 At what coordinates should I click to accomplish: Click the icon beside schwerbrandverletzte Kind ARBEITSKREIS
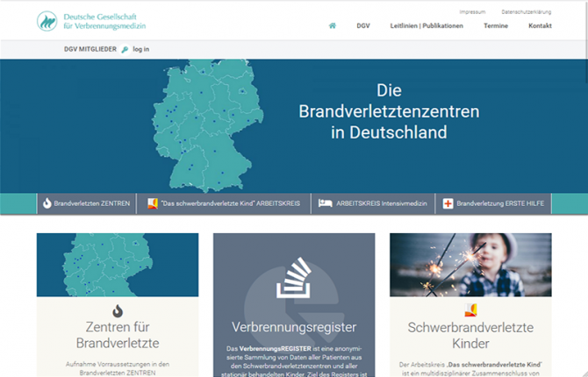[x=153, y=203]
